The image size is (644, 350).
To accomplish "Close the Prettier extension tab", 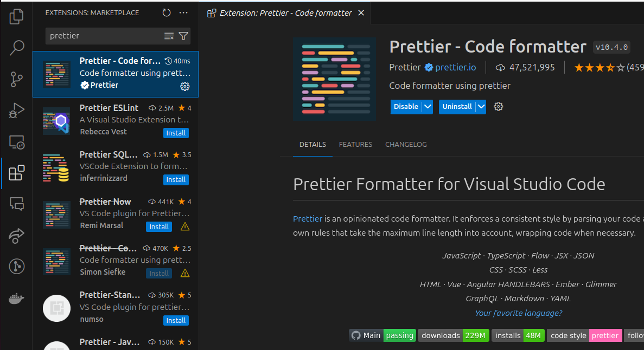I will coord(361,13).
